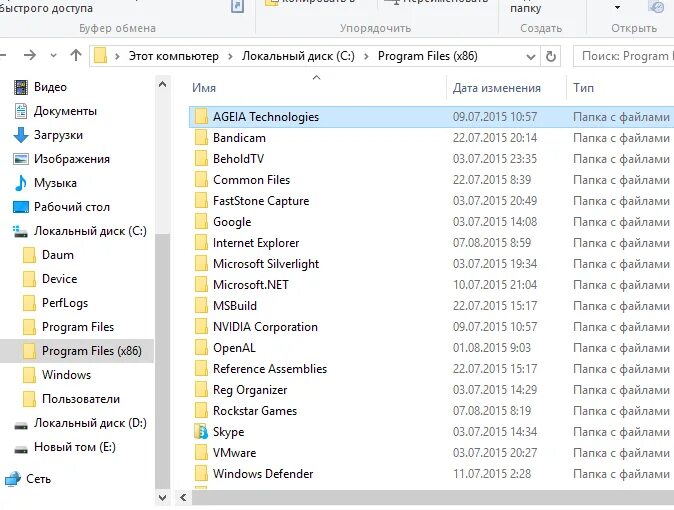Click Папка с файлами type for Skype
Screen dimensions: 674x510
tap(621, 432)
